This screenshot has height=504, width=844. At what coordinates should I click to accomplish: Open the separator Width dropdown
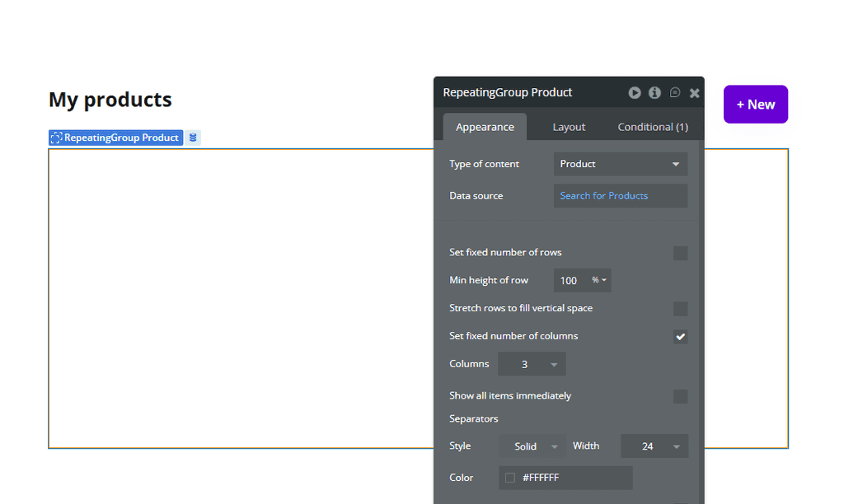coord(654,446)
